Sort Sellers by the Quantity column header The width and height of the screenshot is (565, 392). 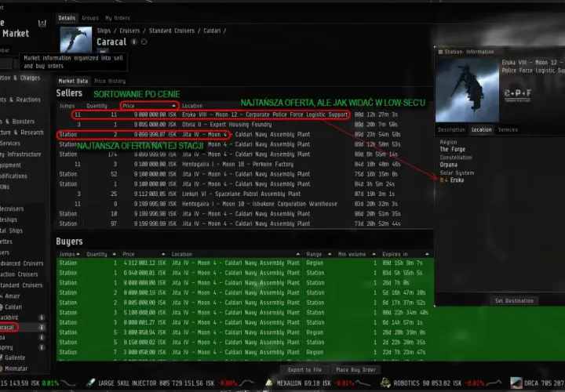point(97,106)
